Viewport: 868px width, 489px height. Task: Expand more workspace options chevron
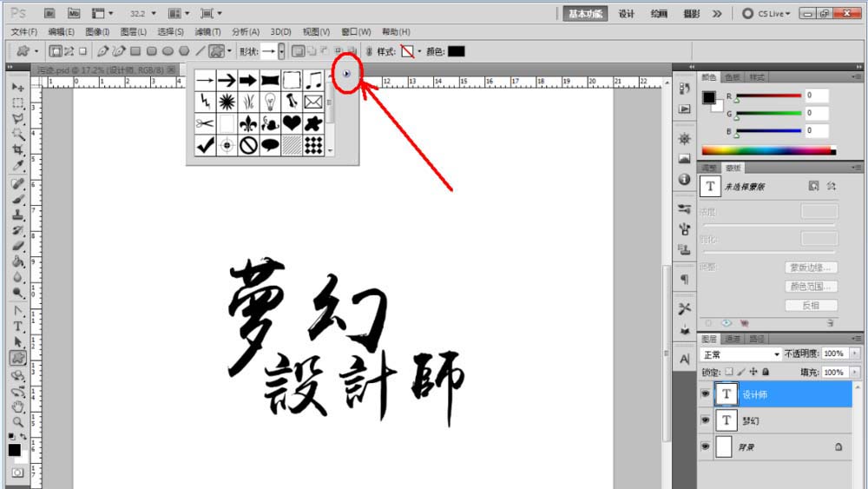click(x=718, y=13)
